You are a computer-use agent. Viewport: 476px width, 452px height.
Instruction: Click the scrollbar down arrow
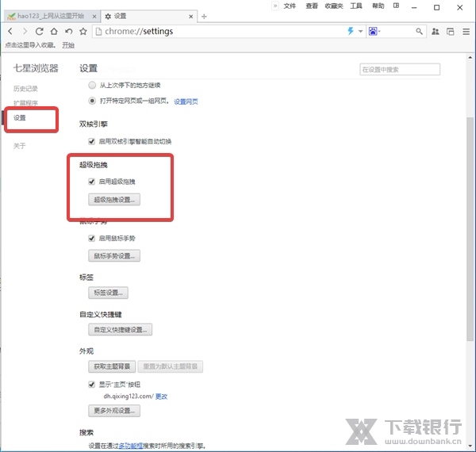tap(470, 446)
